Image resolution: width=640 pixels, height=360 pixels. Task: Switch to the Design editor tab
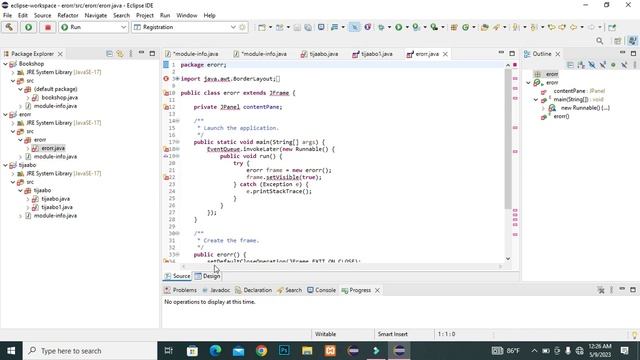[208, 276]
